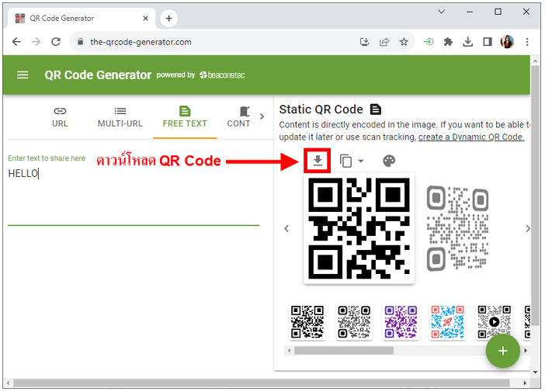The width and height of the screenshot is (545, 392).
Task: Click the beaconstac logo in header
Action: click(x=222, y=75)
